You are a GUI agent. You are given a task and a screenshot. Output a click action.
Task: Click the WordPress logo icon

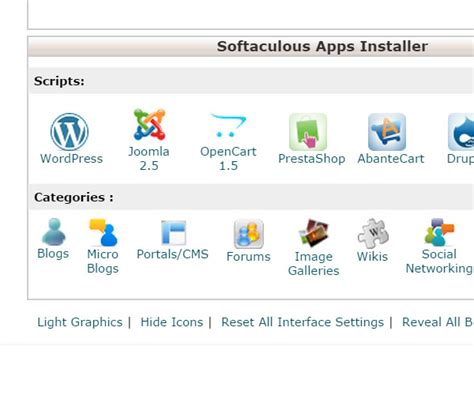click(x=69, y=132)
